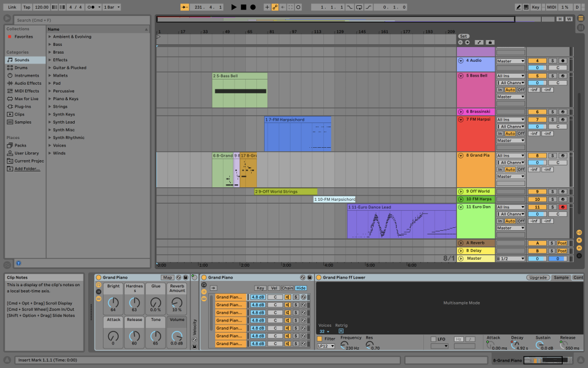
Task: Fold the 8 Grand Piano track
Action: (x=461, y=155)
